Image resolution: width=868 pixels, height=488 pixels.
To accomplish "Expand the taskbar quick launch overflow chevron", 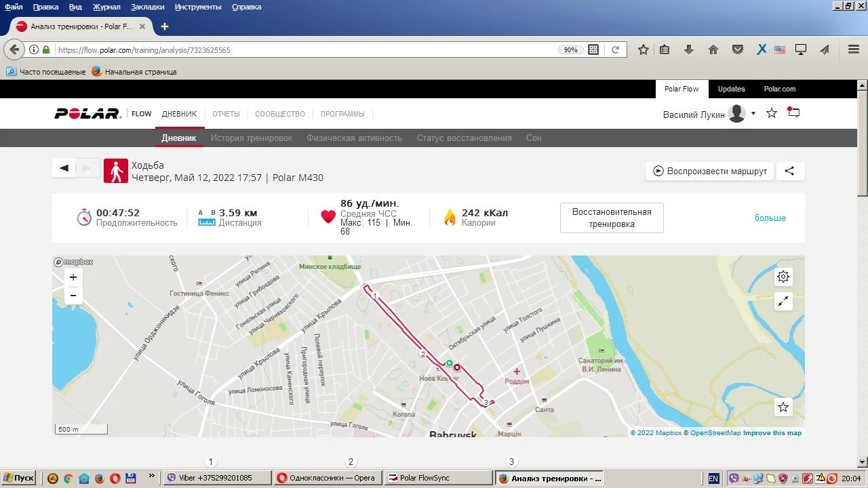I will pyautogui.click(x=152, y=477).
